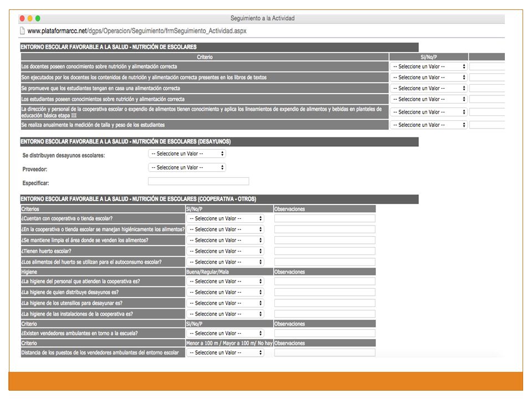Viewport: 532px width, 399px height.
Task: Click observaciones field for manejan higiénicamente alimentos
Action: coord(325,229)
